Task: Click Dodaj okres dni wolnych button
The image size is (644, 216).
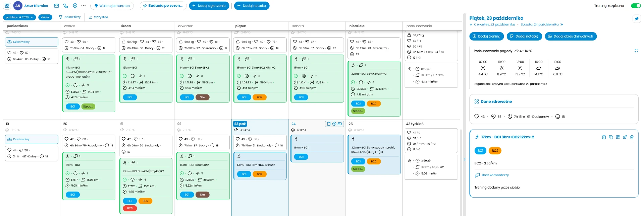Action: 571,36
